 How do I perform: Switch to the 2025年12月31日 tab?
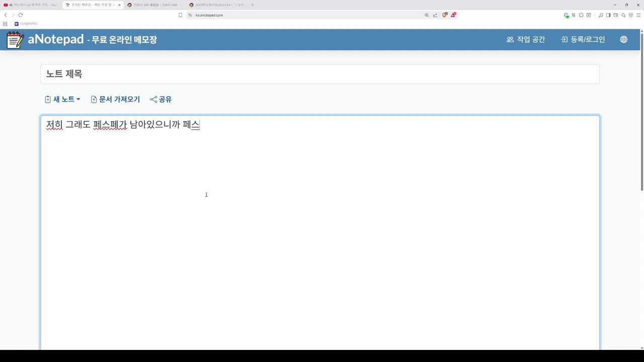(216, 5)
